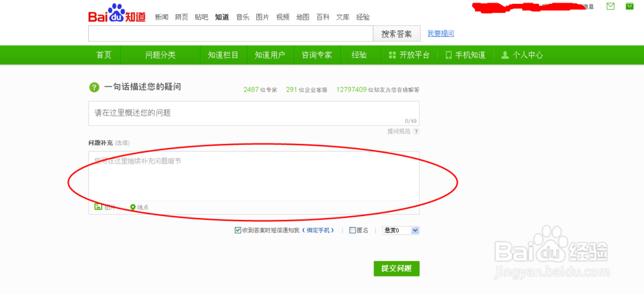The image size is (644, 294).
Task: Go to 文库 in the top links
Action: 343,17
